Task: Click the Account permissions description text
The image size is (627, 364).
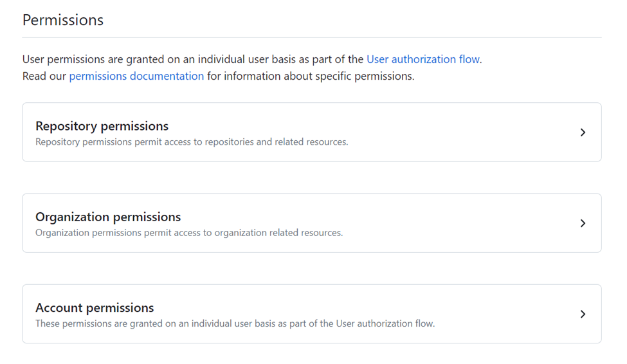Action: click(180, 323)
